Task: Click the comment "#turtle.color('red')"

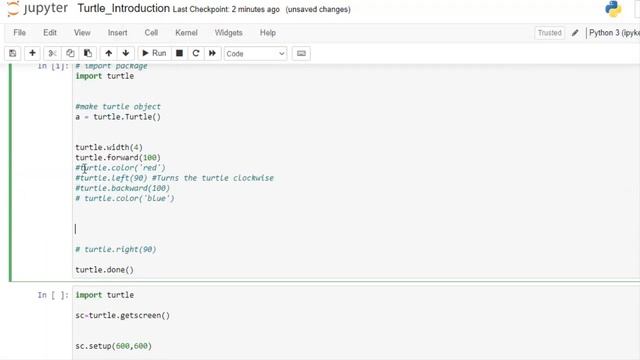Action: pyautogui.click(x=120, y=168)
